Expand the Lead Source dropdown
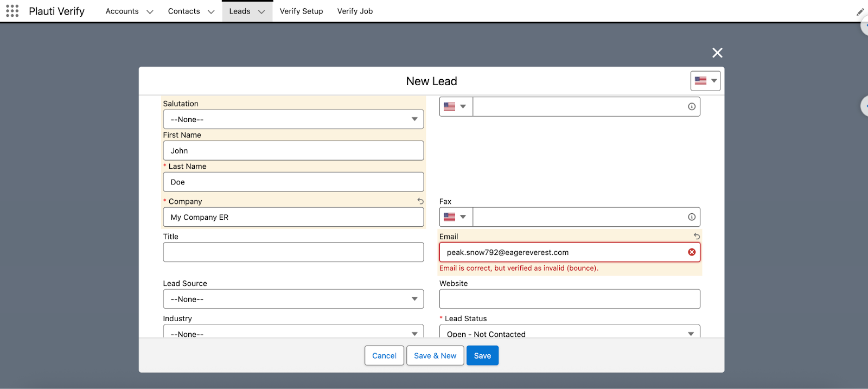The image size is (868, 389). tap(293, 299)
